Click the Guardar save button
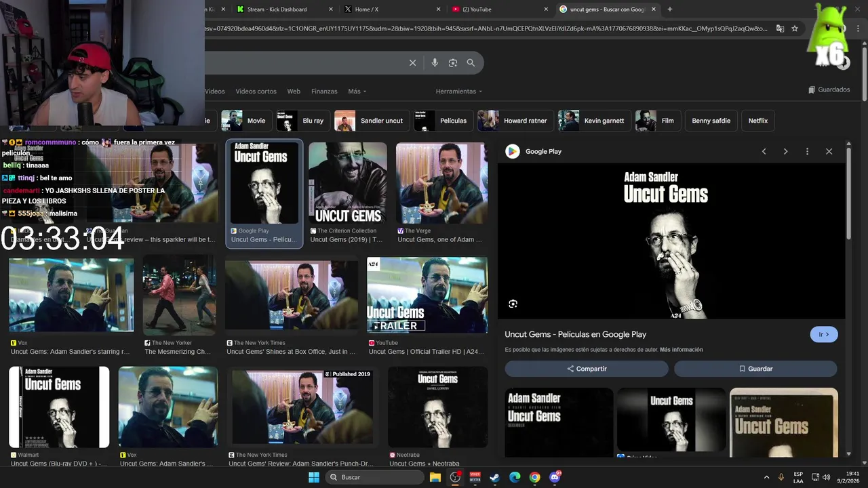 coord(755,369)
